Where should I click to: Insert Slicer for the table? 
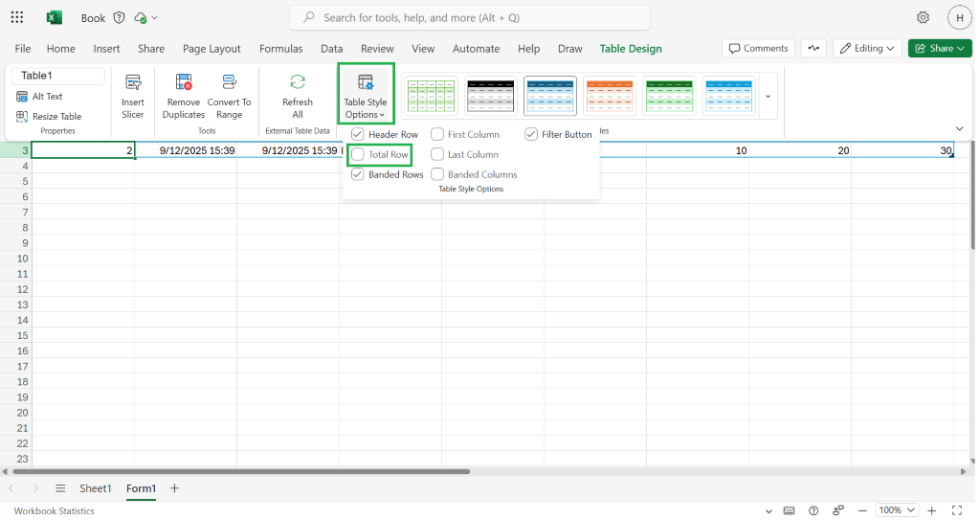[x=132, y=97]
